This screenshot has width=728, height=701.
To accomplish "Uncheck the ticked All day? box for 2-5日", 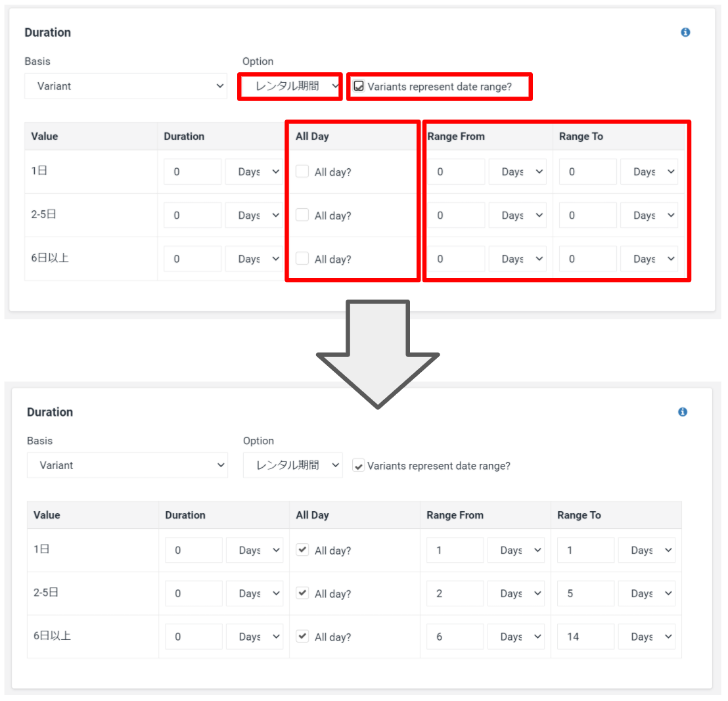I will coord(302,593).
